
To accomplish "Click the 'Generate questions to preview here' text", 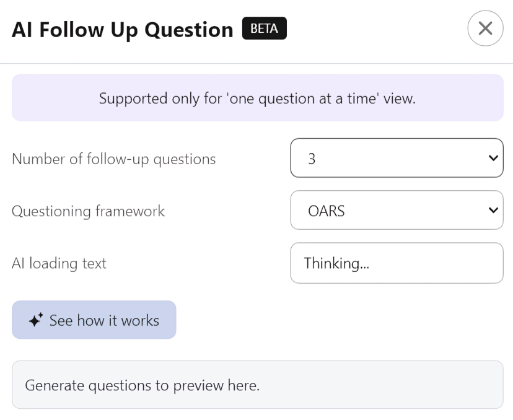I will click(x=142, y=385).
